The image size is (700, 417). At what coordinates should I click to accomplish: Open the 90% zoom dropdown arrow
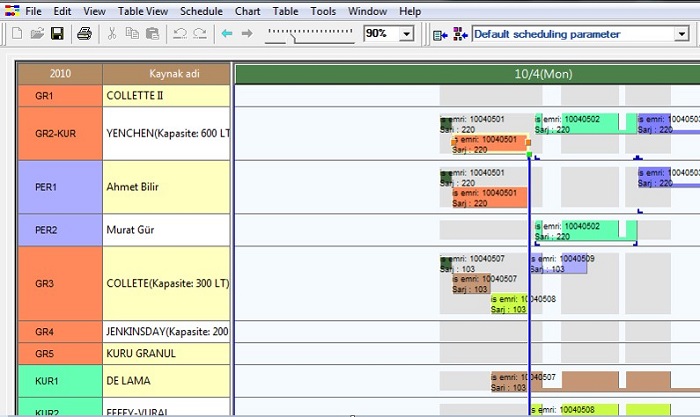pyautogui.click(x=406, y=34)
